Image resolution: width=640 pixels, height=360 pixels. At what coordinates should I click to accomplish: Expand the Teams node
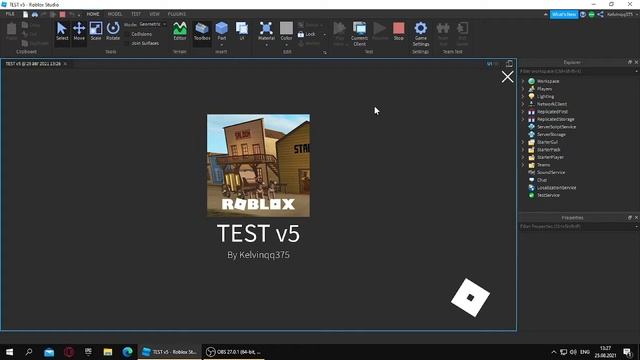click(523, 165)
